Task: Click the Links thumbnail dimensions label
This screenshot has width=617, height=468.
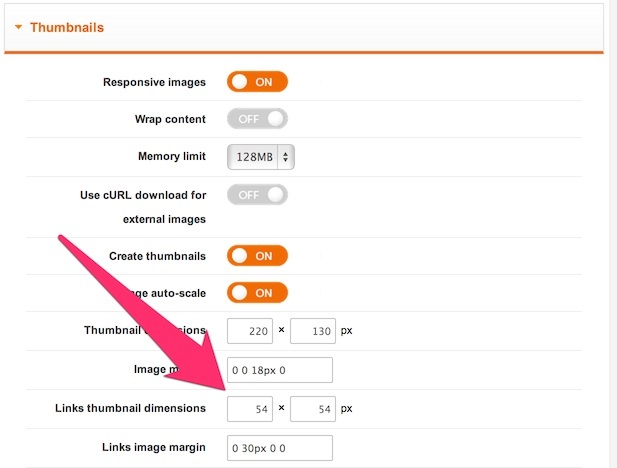Action: click(131, 408)
